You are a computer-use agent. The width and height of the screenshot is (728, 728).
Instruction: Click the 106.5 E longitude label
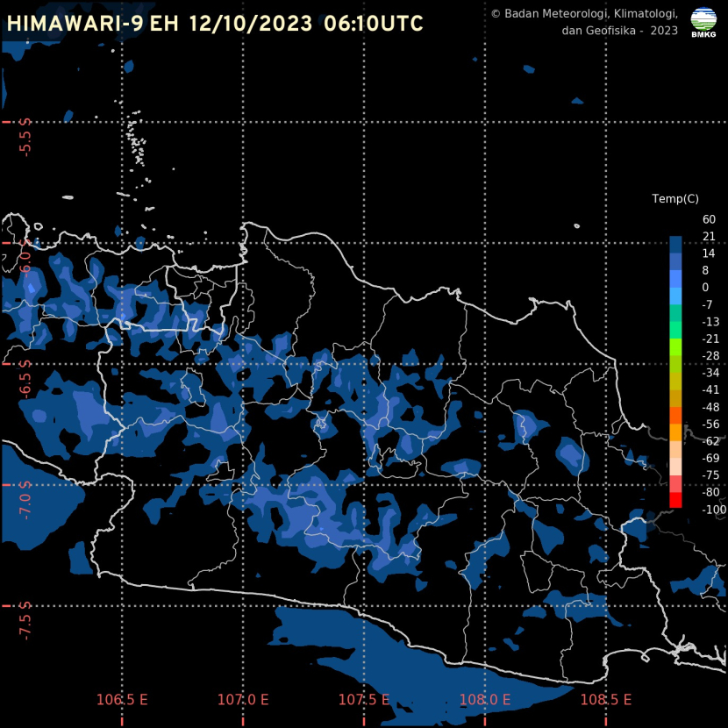pos(122,700)
